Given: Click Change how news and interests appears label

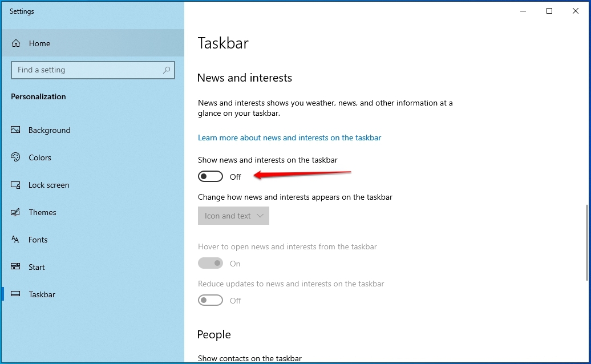Looking at the screenshot, I should point(295,197).
